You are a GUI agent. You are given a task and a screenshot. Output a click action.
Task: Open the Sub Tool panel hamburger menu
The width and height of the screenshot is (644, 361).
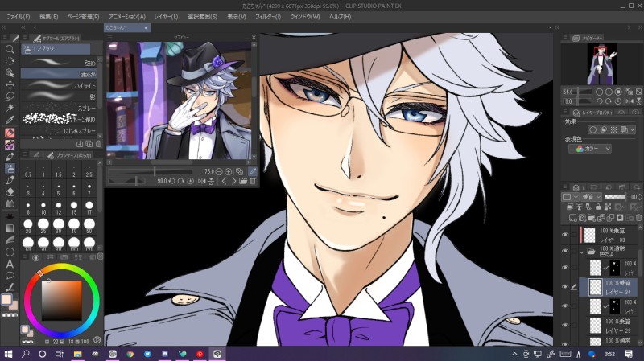[x=25, y=38]
